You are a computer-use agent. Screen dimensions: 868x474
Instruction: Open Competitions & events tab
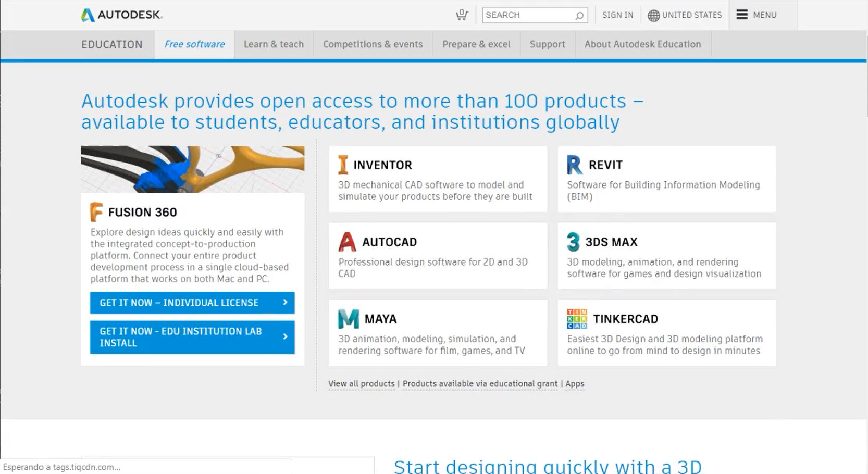coord(373,44)
